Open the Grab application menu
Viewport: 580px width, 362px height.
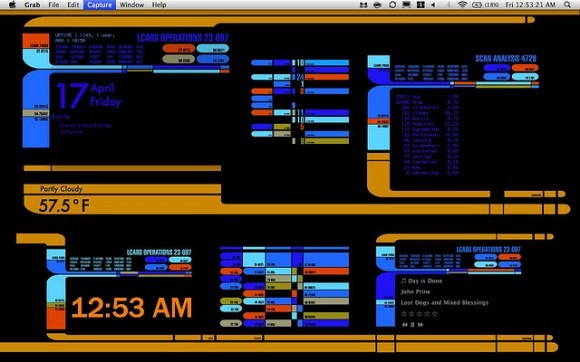[32, 5]
